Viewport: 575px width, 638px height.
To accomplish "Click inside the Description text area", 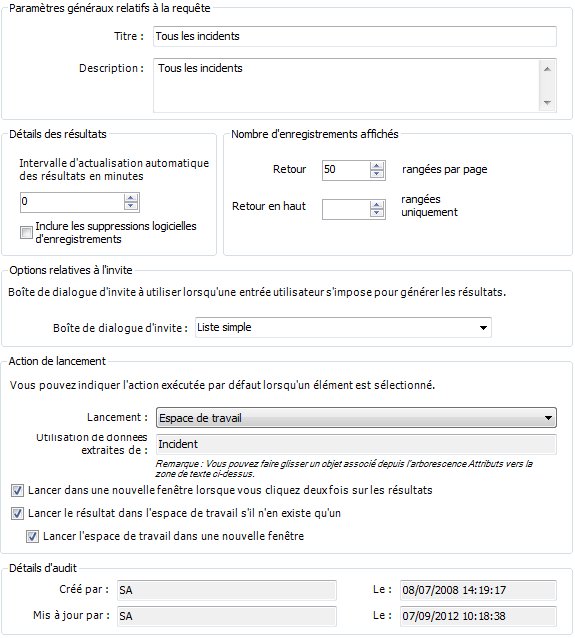I will [x=346, y=85].
